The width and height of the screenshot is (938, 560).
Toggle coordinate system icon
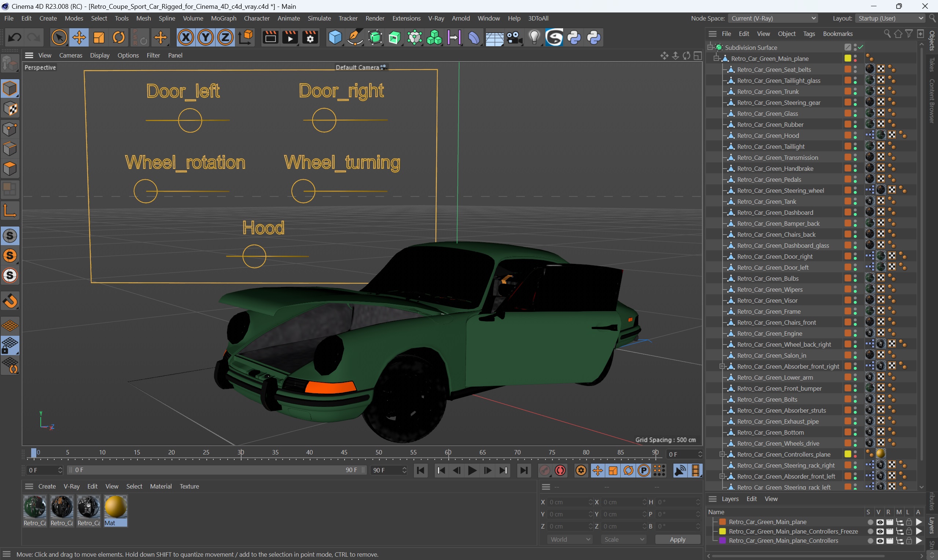coord(246,37)
